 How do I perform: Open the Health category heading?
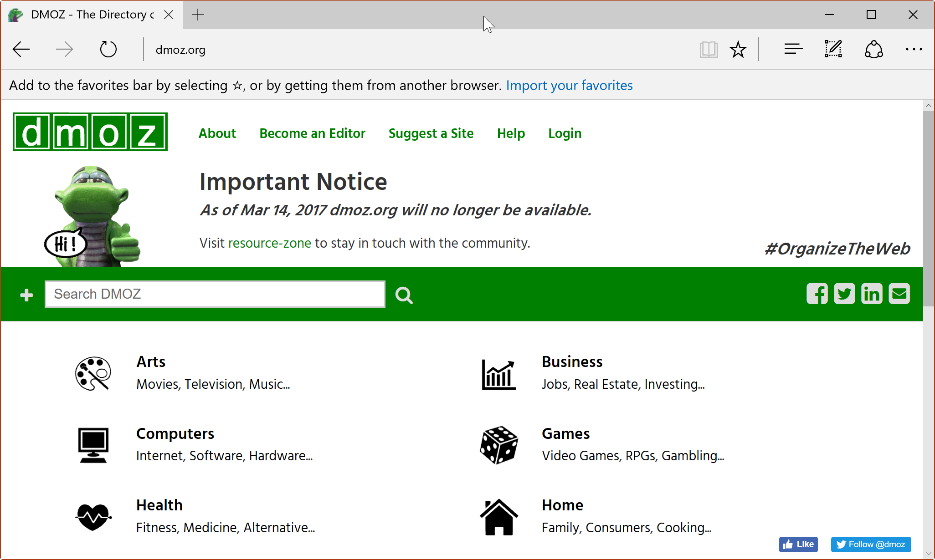(159, 505)
